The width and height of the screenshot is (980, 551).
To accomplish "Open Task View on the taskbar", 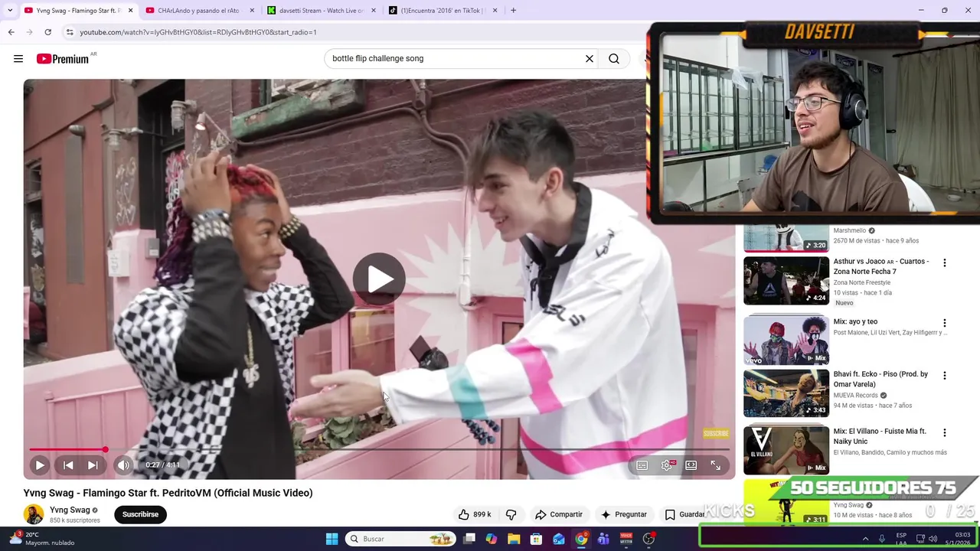I will click(x=469, y=539).
